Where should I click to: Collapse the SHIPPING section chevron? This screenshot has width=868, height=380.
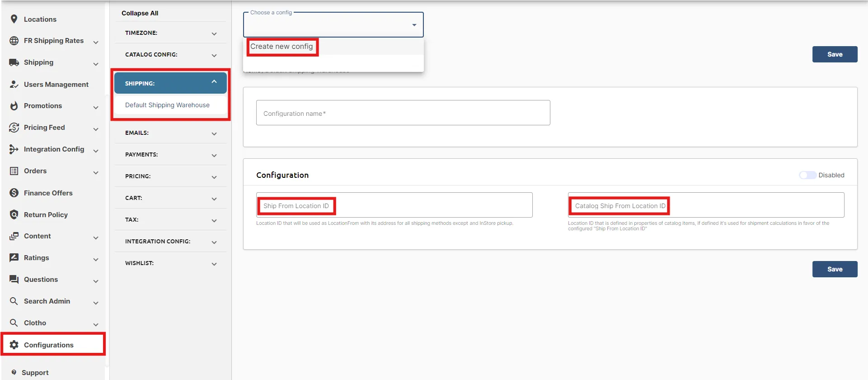click(x=214, y=82)
